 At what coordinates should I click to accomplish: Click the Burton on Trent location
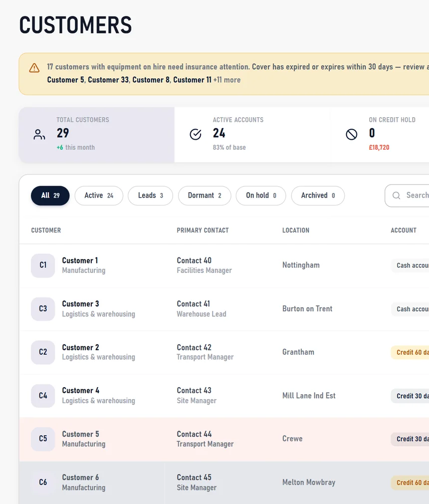click(307, 308)
